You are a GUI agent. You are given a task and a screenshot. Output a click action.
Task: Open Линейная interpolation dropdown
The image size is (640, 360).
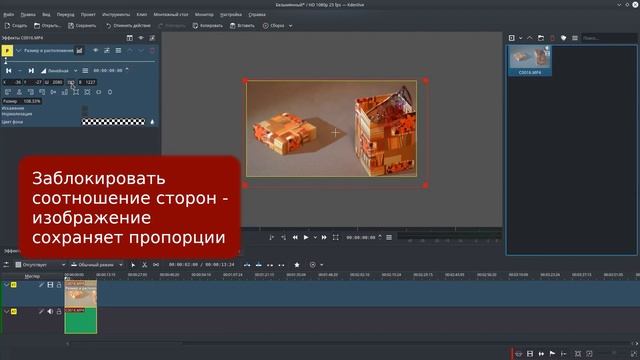[x=59, y=71]
